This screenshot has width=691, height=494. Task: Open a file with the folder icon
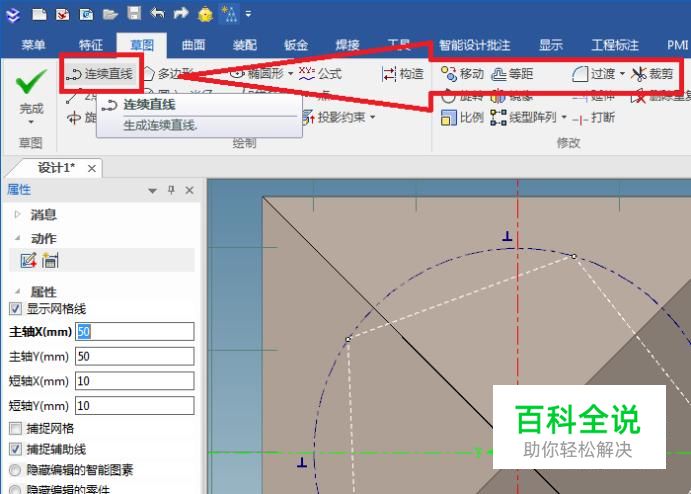tap(110, 14)
